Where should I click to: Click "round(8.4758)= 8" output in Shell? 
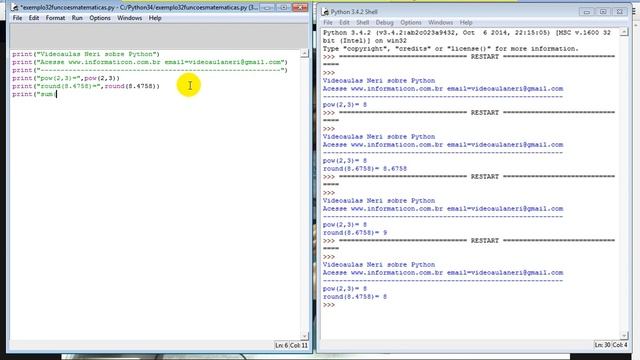(x=355, y=297)
